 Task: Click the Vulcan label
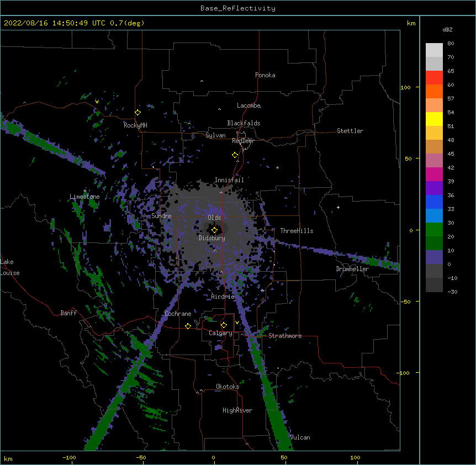point(300,437)
